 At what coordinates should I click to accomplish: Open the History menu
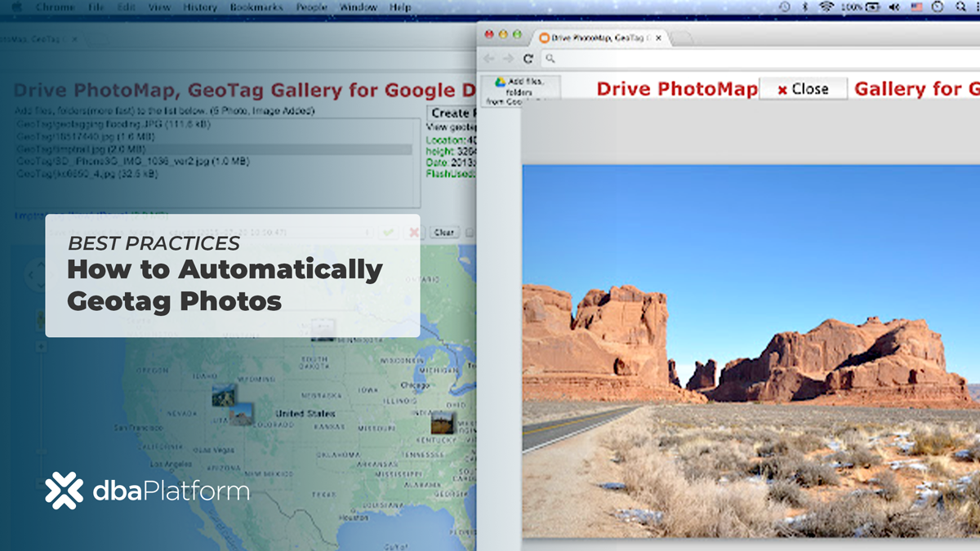200,7
